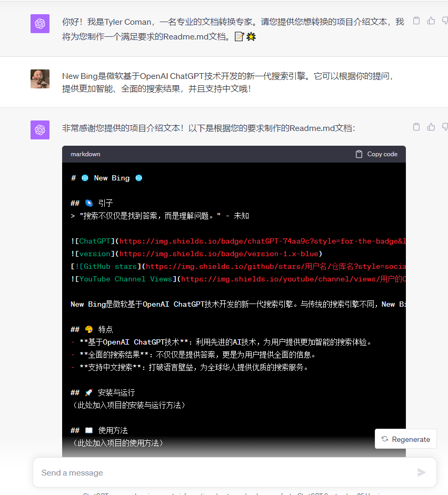Click the '此处加入项目的使用方法' line

(x=117, y=443)
